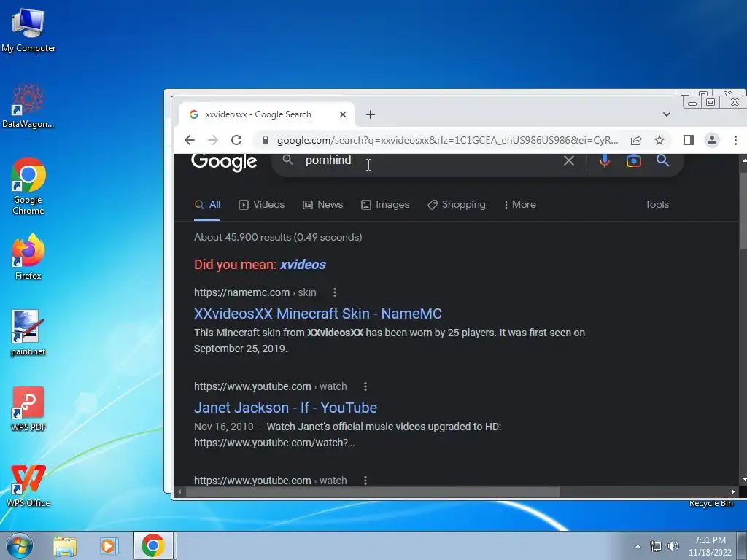Viewport: 747px width, 560px height.
Task: Select the WPS Office desktop shortcut
Action: tap(28, 485)
